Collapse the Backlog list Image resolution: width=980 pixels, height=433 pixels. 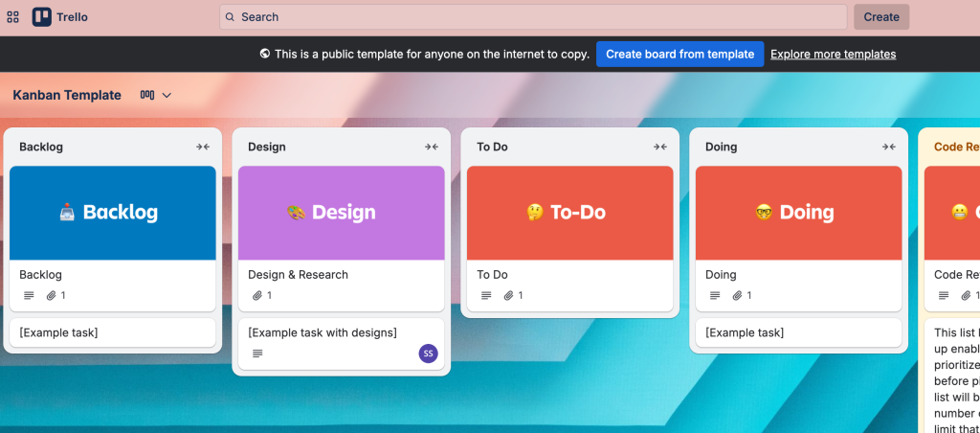(x=203, y=147)
